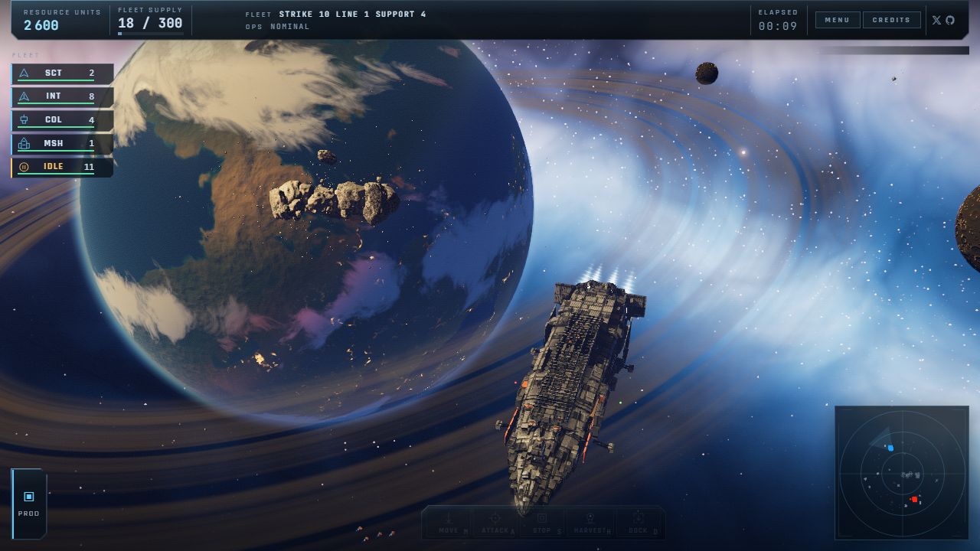This screenshot has width=980, height=551.
Task: Select the IDLE units group
Action: click(x=63, y=167)
